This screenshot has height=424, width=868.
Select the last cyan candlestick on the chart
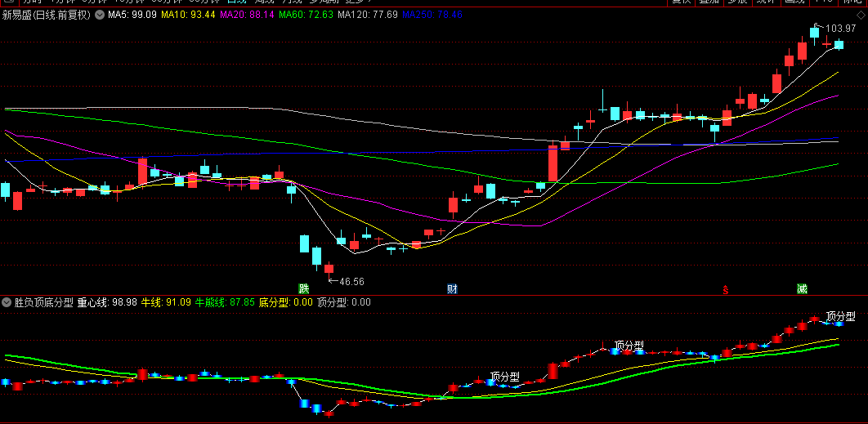(839, 45)
